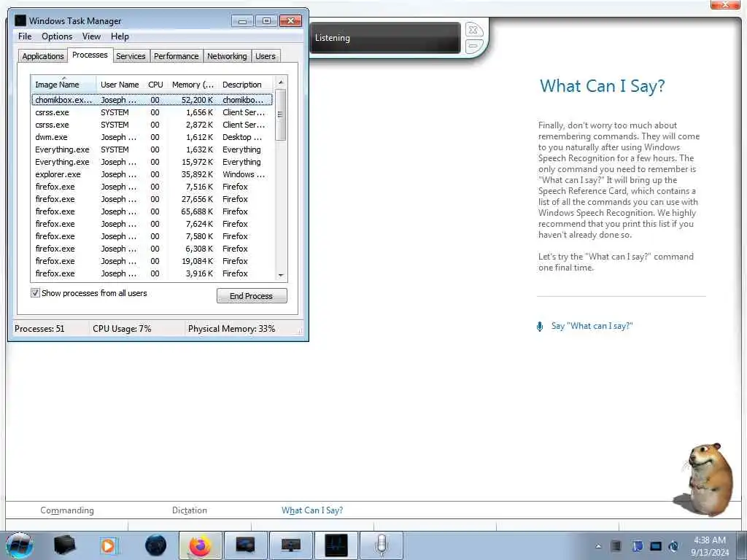Select Everything.exe row using 15,972 K
This screenshot has height=560, width=747.
(x=152, y=162)
